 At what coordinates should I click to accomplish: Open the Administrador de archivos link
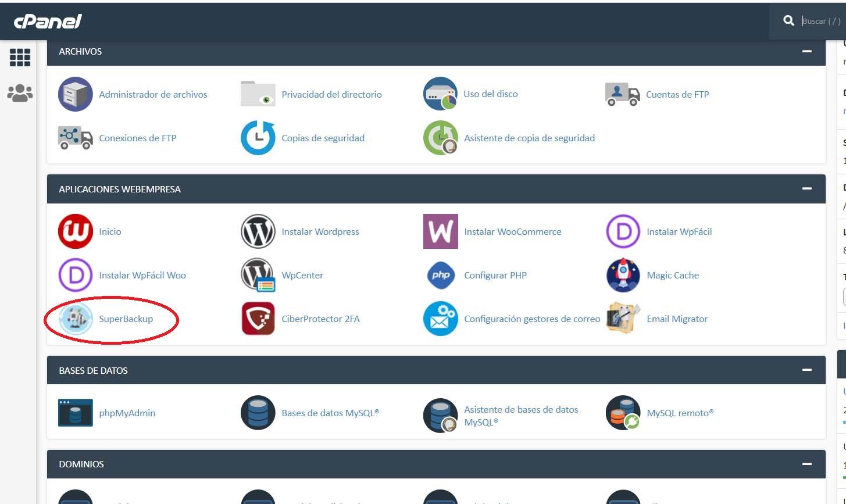point(153,94)
